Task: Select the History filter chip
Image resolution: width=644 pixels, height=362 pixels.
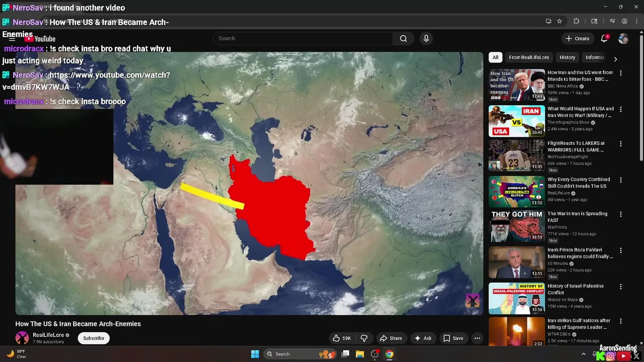Action: click(x=568, y=57)
